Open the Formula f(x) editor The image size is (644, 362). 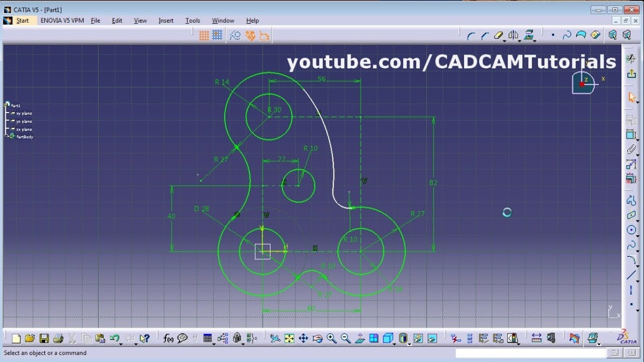click(168, 338)
